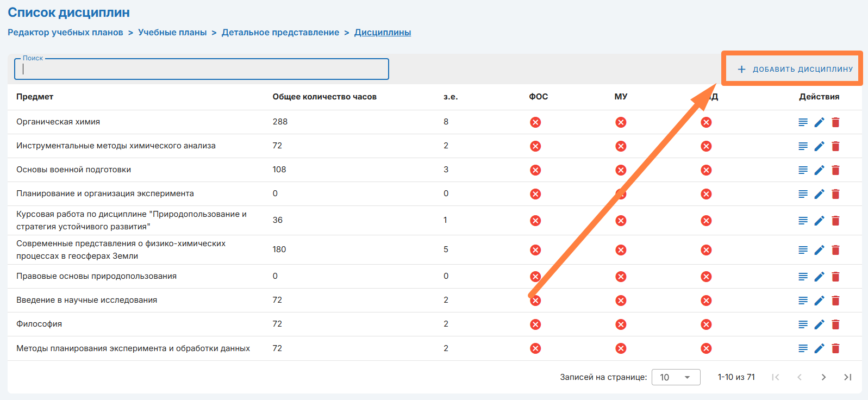Image resolution: width=868 pixels, height=400 pixels.
Task: Delete Инструментальные методы химического анализа row
Action: (x=835, y=146)
